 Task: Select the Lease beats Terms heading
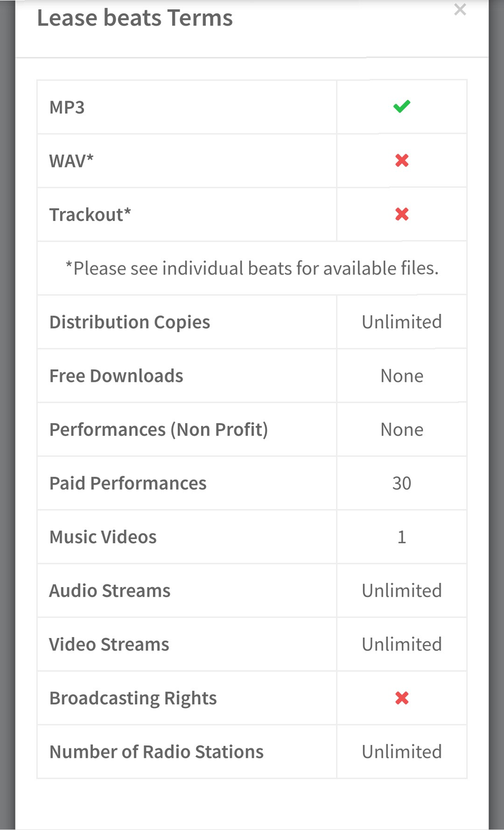pyautogui.click(x=135, y=18)
